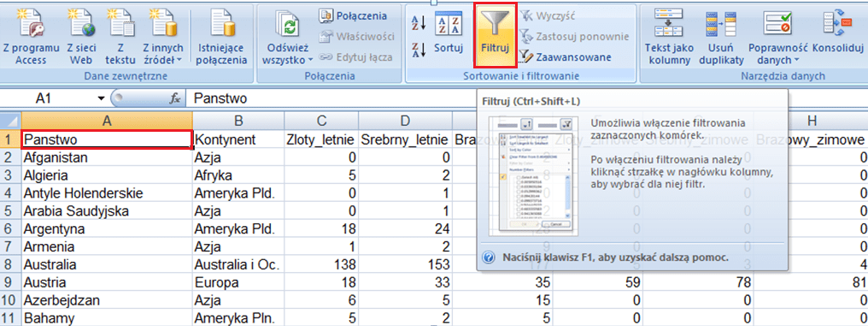Select cell with value 153
Image resolution: width=868 pixels, height=326 pixels.
click(405, 264)
